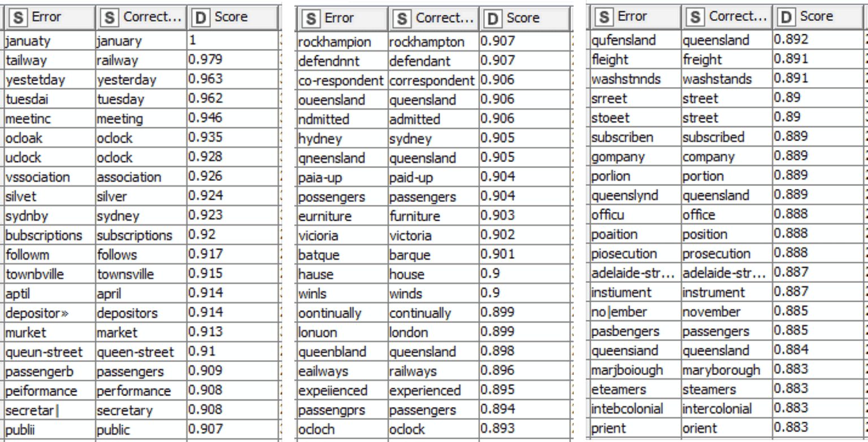This screenshot has height=442, width=868.
Task: Select the 'porlion' error cell
Action: pyautogui.click(x=635, y=176)
